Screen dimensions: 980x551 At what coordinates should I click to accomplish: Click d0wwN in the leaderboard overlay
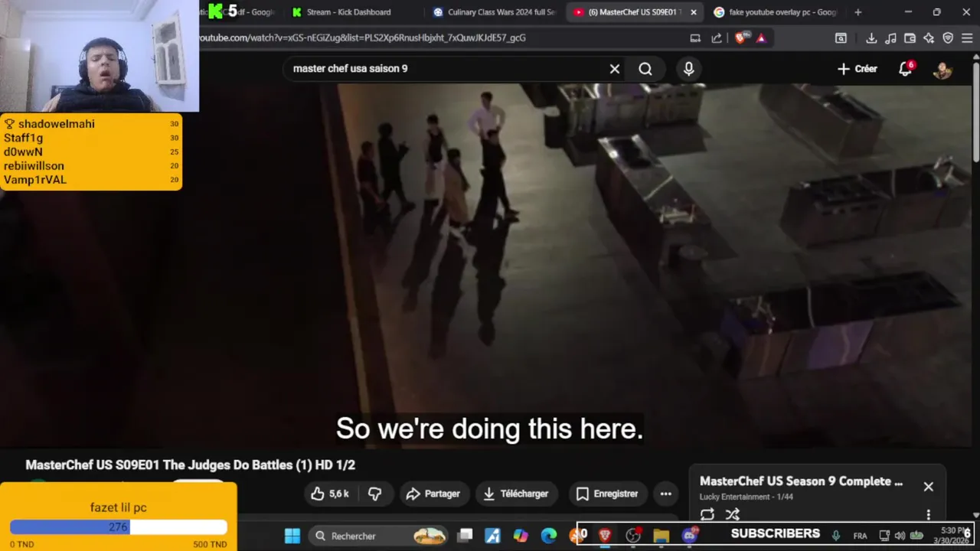(23, 152)
